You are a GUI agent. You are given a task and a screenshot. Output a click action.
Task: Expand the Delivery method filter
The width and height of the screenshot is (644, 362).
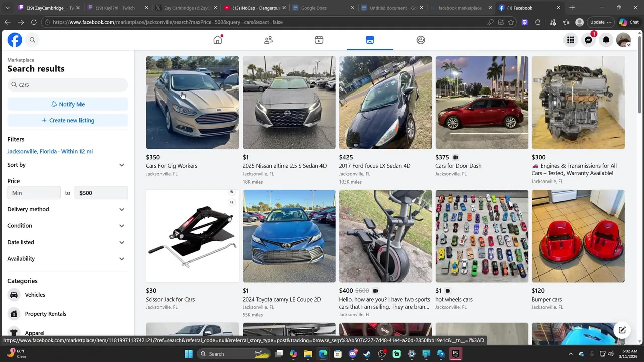click(x=67, y=209)
